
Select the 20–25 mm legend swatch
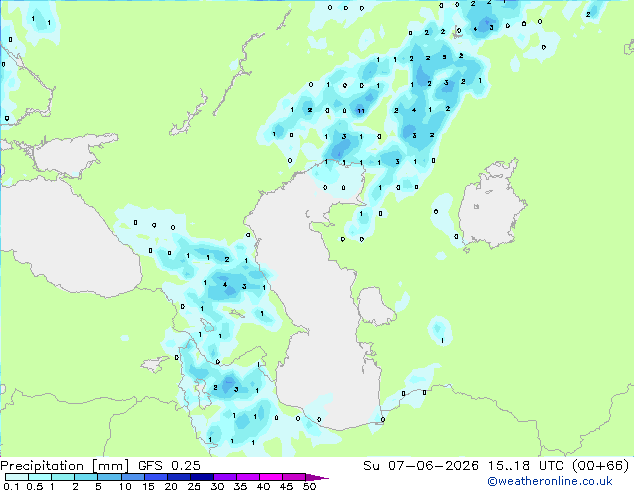[179, 477]
